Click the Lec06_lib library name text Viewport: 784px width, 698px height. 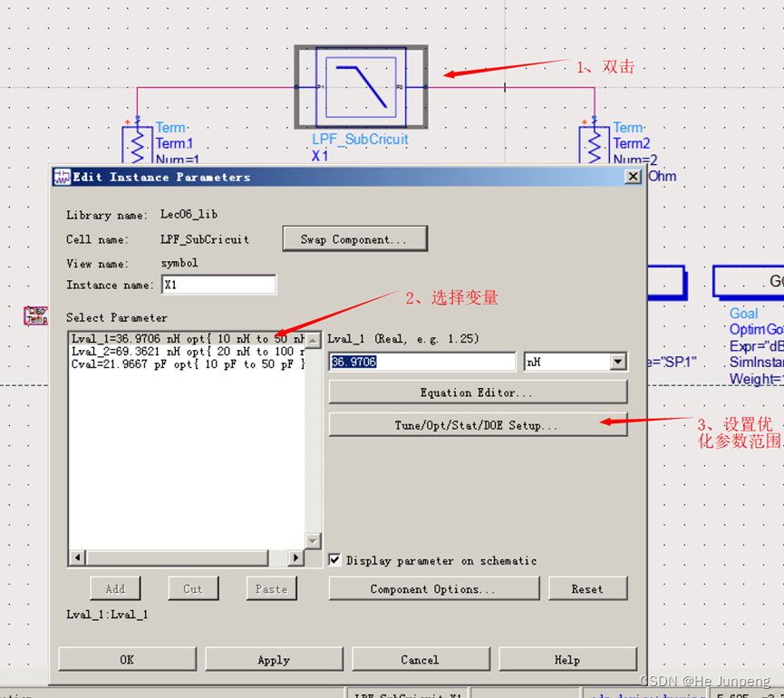click(189, 215)
